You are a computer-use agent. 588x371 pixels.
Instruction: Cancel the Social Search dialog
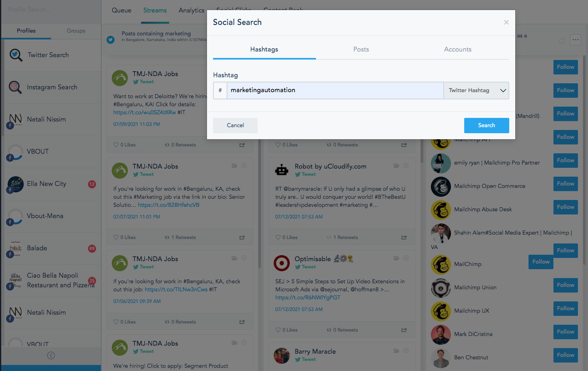[235, 125]
